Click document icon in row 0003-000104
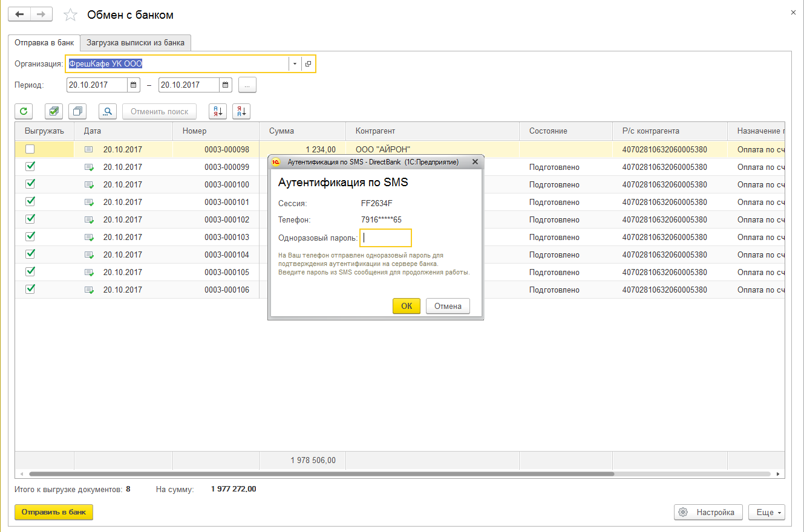804x532 pixels. point(89,255)
